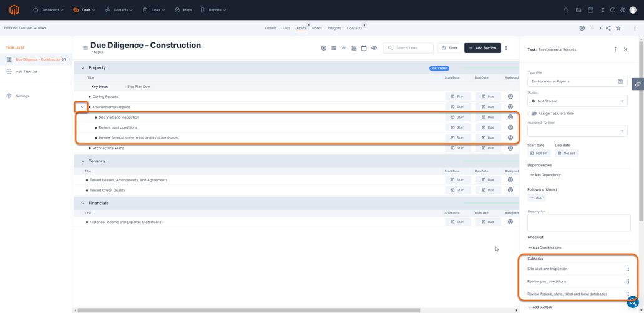Click the Add Section button
The width and height of the screenshot is (644, 313).
[x=482, y=48]
